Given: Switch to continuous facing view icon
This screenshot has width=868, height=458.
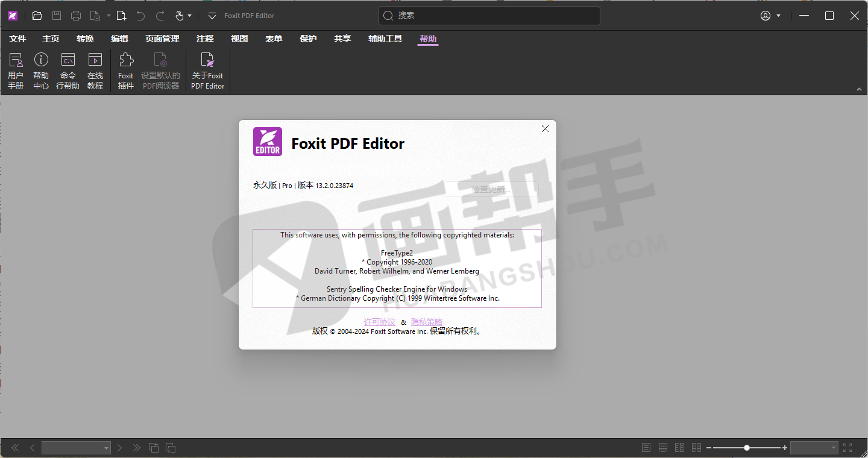Looking at the screenshot, I should [x=697, y=448].
